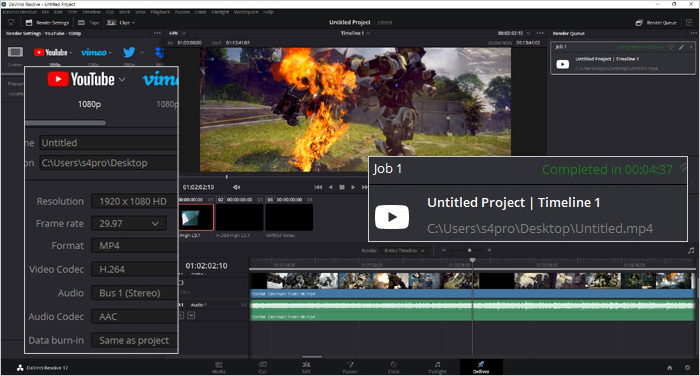Open Render Settings panel options dots

[157, 33]
